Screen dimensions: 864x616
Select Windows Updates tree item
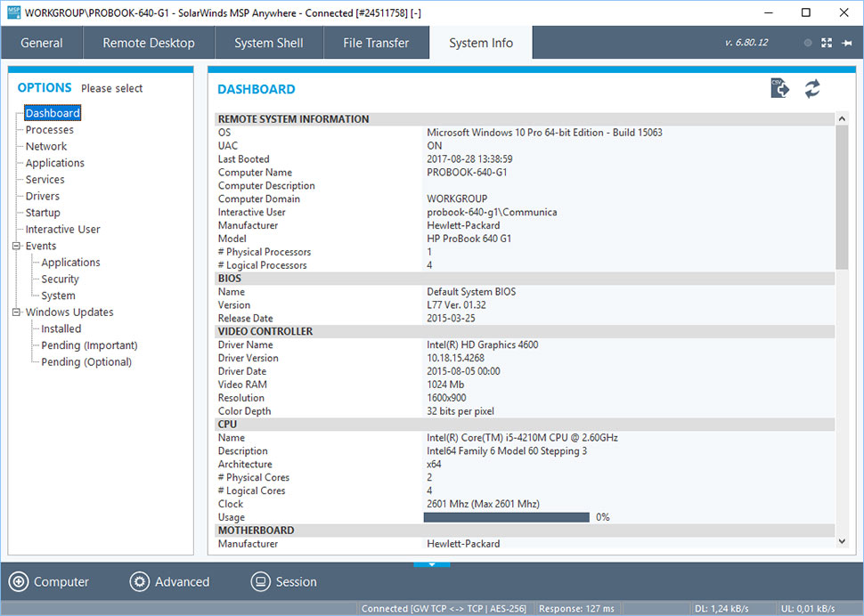69,312
